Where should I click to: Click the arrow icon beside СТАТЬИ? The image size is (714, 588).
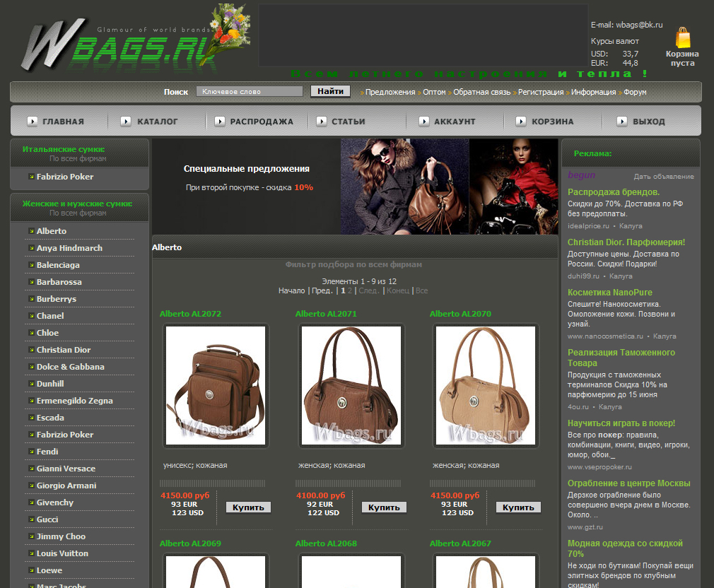click(322, 121)
